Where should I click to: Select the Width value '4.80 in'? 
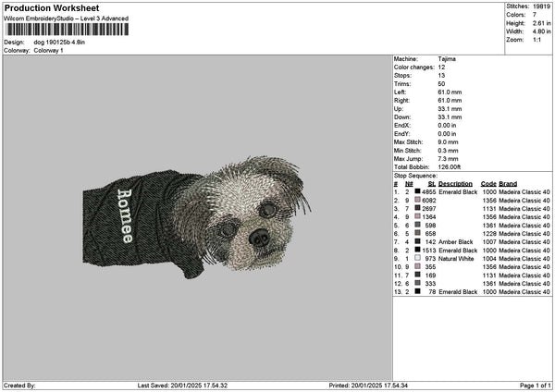click(x=541, y=31)
